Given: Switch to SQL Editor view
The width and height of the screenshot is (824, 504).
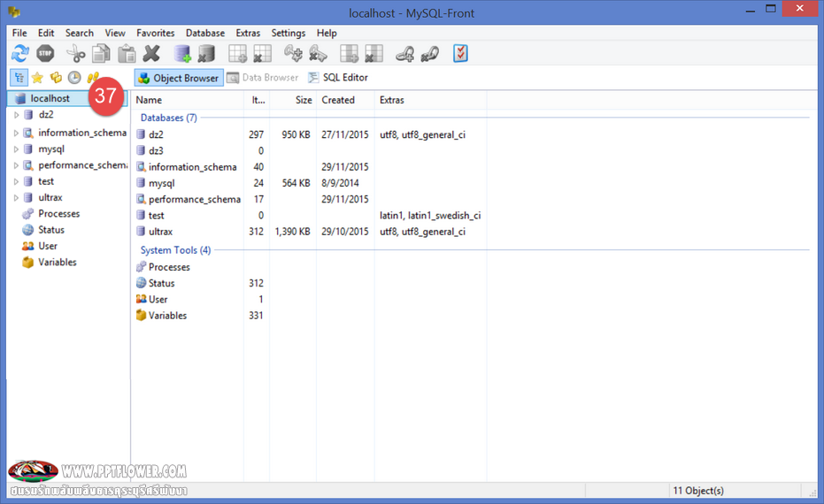Looking at the screenshot, I should pyautogui.click(x=338, y=78).
